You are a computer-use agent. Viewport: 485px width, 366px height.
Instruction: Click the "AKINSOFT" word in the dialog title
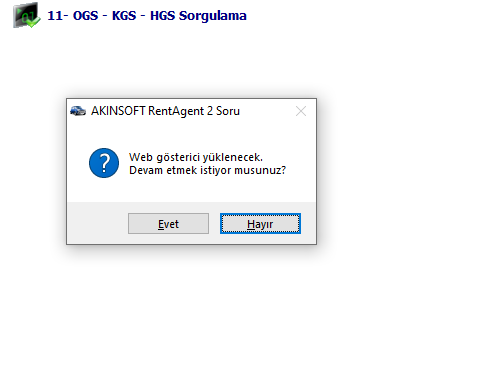(x=118, y=111)
